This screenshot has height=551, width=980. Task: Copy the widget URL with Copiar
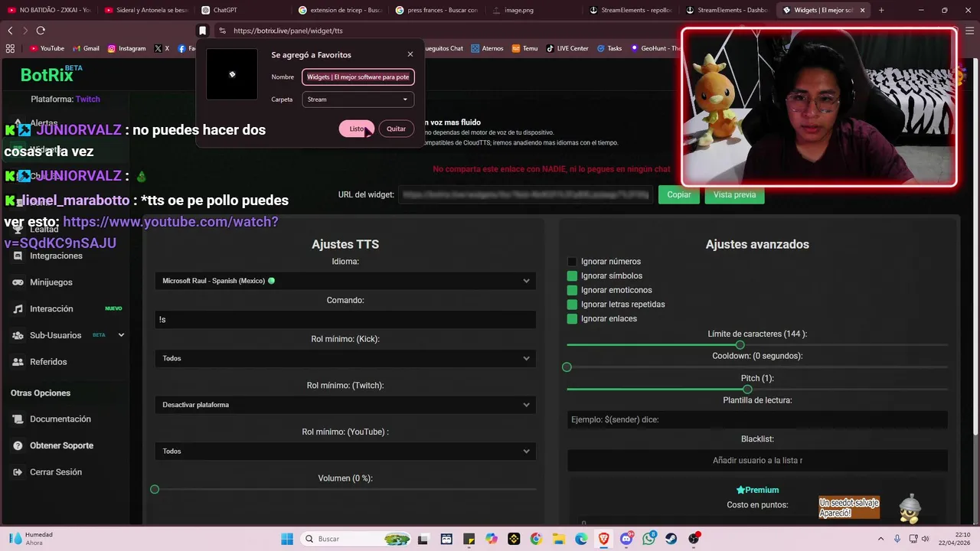[x=678, y=194]
